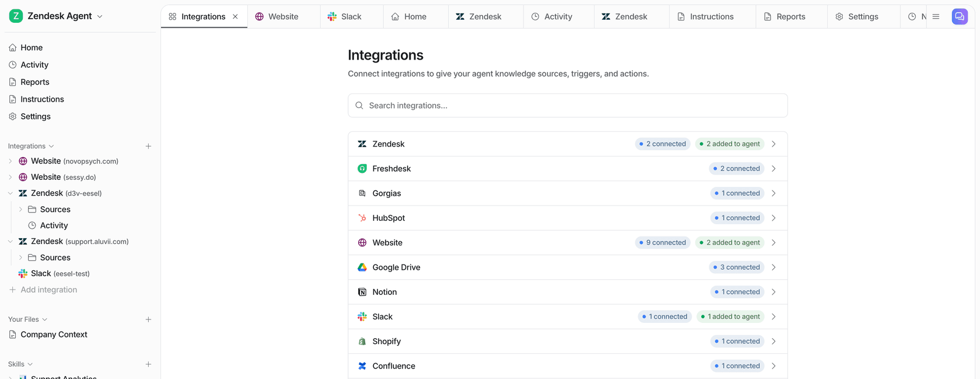The width and height of the screenshot is (980, 379).
Task: Click Slack icon next to eesel-test
Action: click(x=23, y=273)
